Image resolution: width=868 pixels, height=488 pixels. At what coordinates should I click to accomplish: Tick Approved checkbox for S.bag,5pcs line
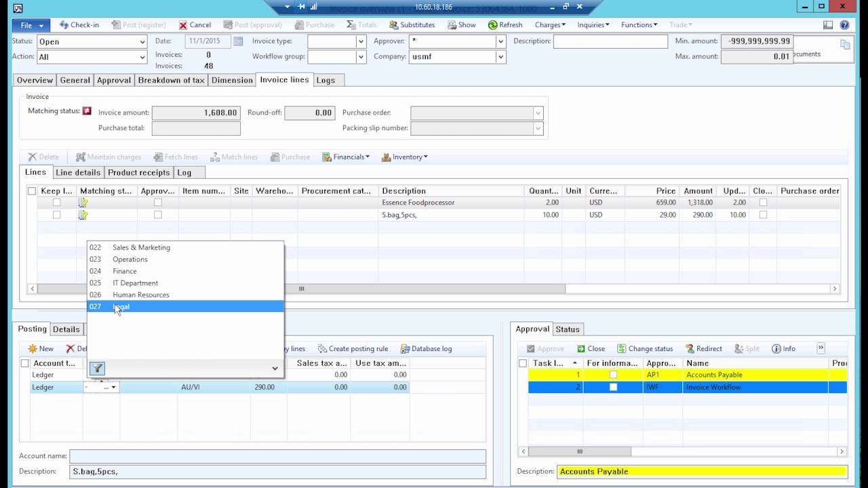point(158,215)
